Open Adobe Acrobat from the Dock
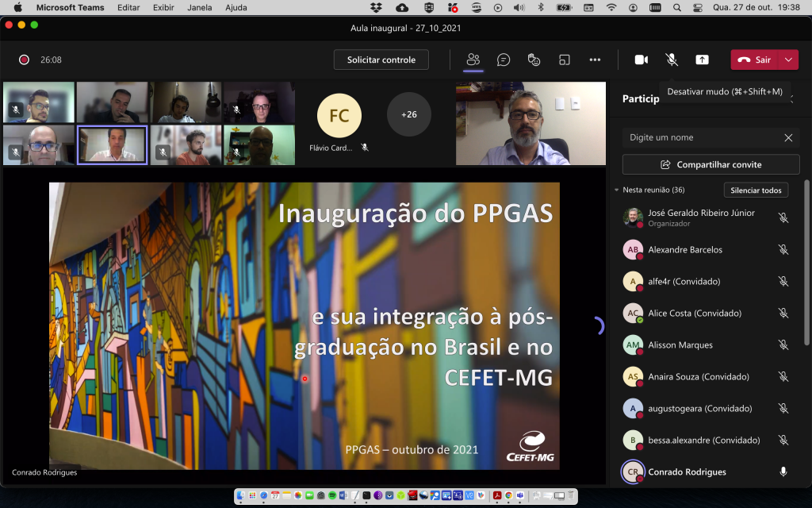Viewport: 812px width, 508px height. [x=497, y=495]
